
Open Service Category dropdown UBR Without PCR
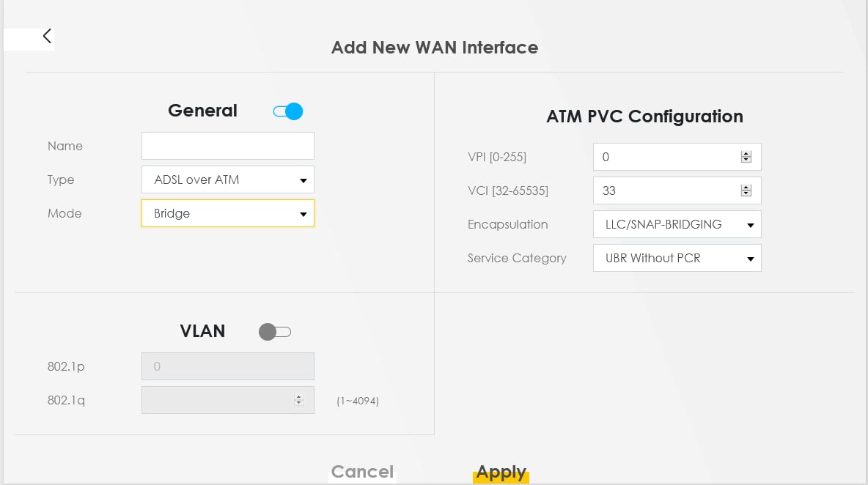(x=677, y=259)
